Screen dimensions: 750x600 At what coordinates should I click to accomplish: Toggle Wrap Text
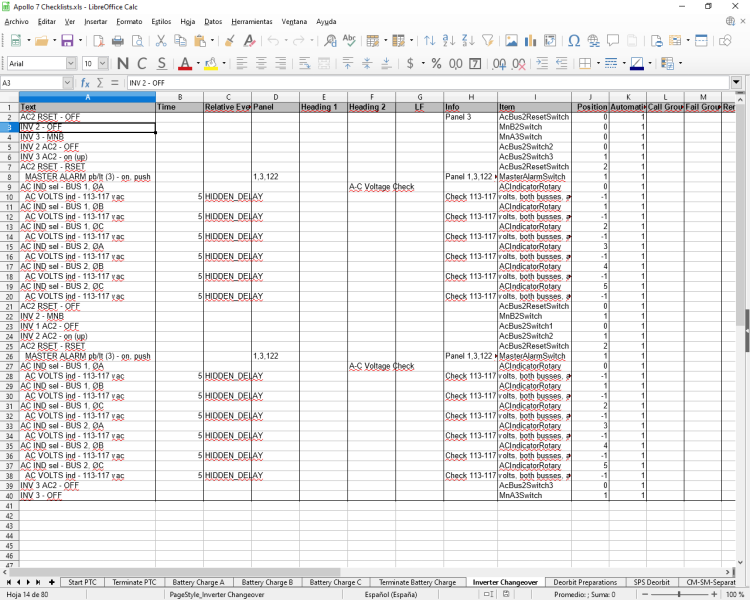pos(305,63)
